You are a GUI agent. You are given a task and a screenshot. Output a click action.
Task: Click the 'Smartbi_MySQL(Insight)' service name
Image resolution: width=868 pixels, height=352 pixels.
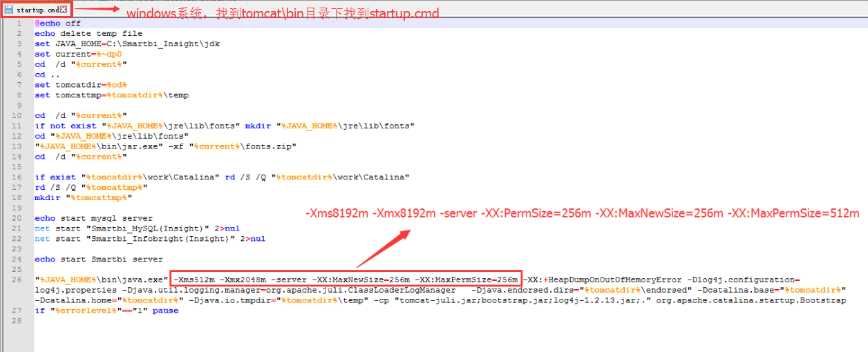point(147,228)
